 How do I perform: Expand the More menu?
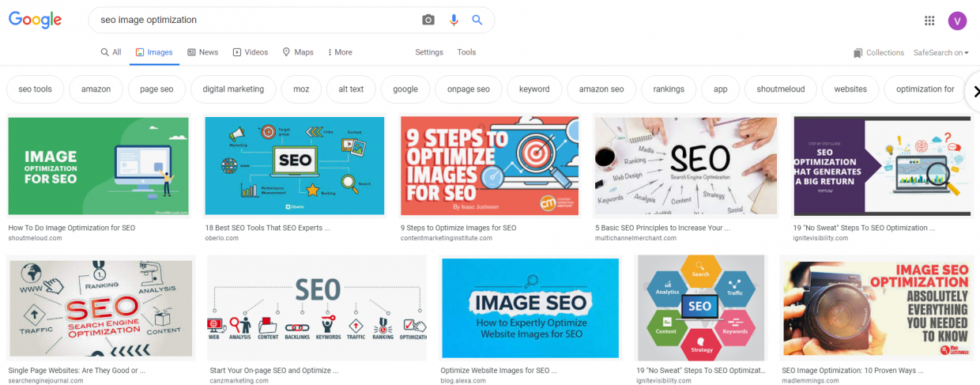340,52
